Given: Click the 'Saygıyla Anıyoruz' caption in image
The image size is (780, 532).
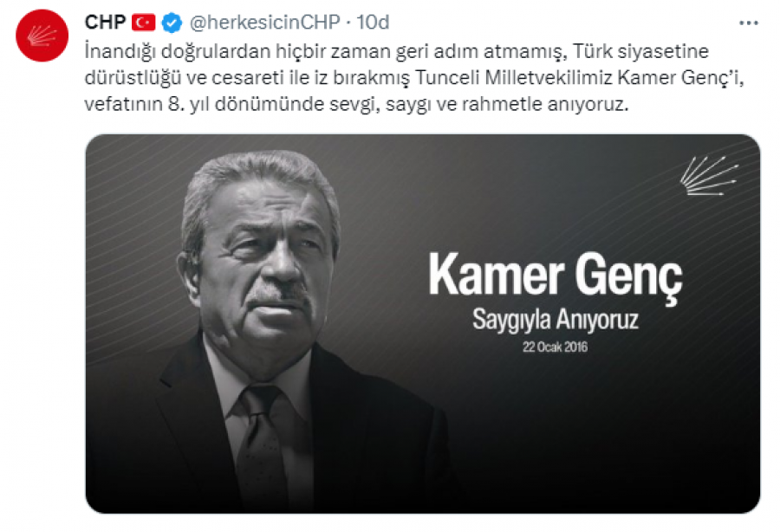Looking at the screenshot, I should click(x=556, y=320).
